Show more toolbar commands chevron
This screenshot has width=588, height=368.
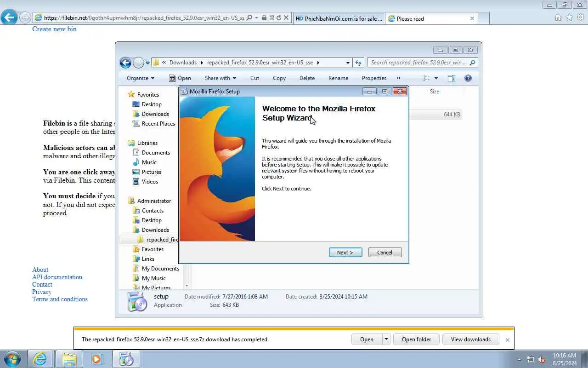(x=398, y=78)
